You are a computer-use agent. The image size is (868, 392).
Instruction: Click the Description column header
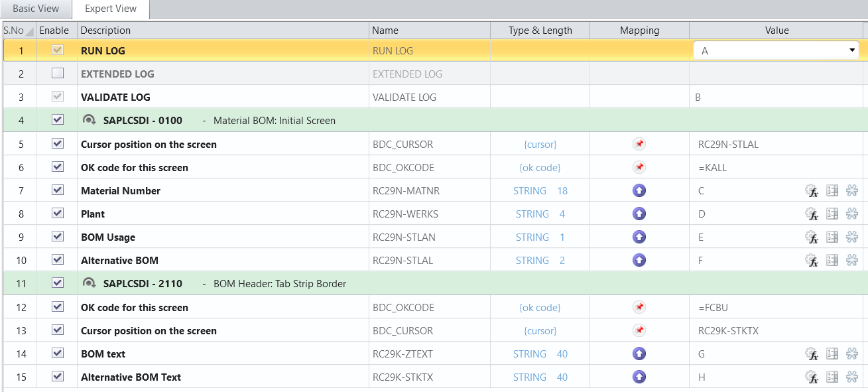click(106, 31)
